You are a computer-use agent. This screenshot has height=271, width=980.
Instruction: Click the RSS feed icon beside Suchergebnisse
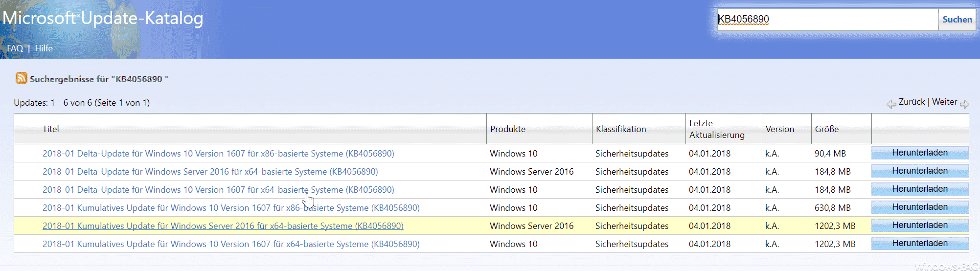click(21, 78)
